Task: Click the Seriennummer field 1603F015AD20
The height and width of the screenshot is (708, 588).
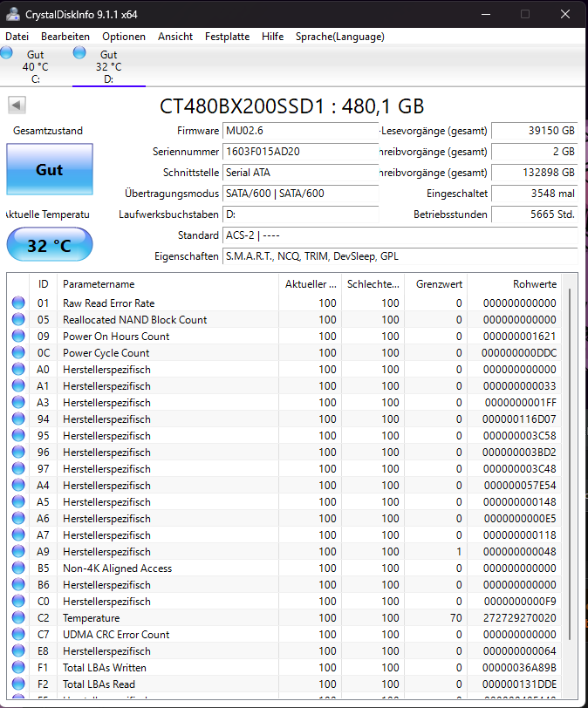Action: [x=300, y=151]
